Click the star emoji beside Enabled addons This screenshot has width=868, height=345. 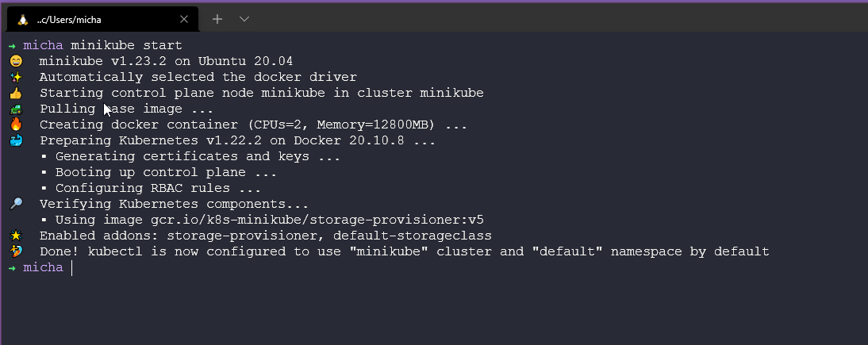(x=16, y=236)
